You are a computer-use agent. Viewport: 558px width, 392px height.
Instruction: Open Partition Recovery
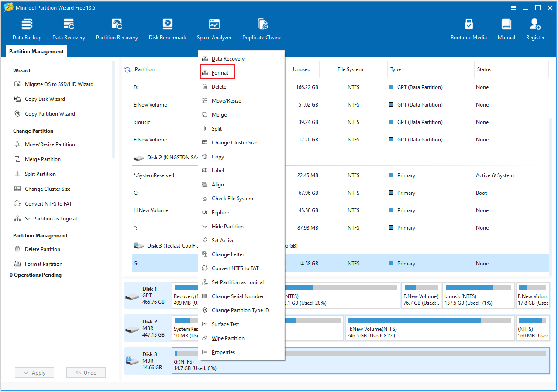(x=117, y=28)
